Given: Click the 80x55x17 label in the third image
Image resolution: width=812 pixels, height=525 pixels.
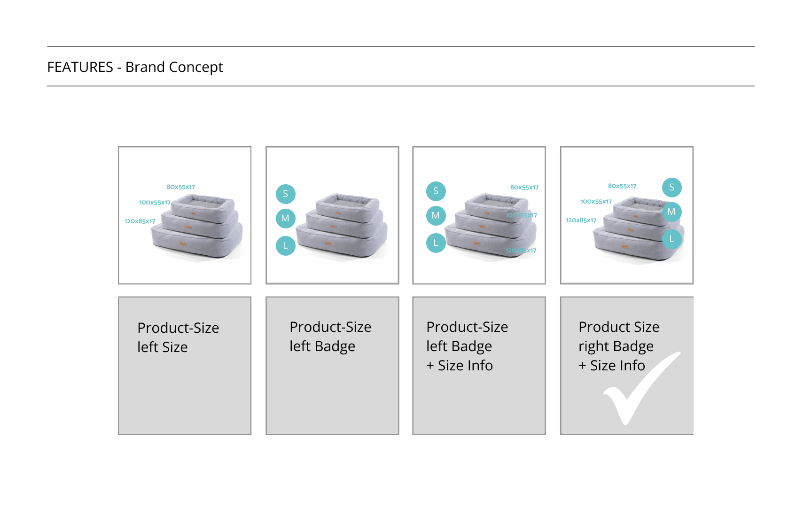Looking at the screenshot, I should [524, 187].
